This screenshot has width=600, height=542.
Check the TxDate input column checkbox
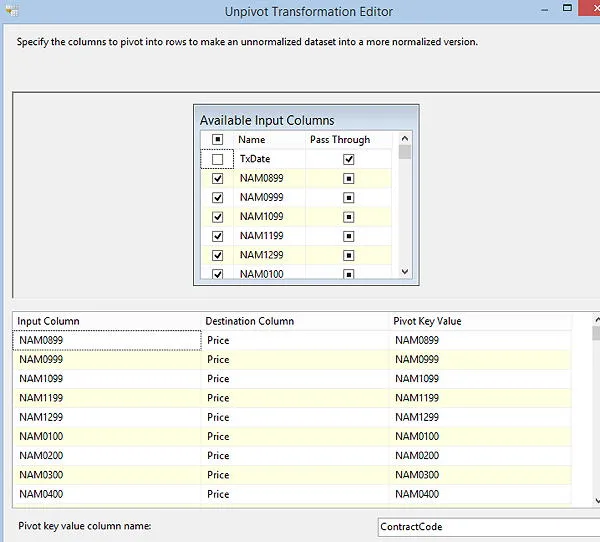click(x=217, y=159)
